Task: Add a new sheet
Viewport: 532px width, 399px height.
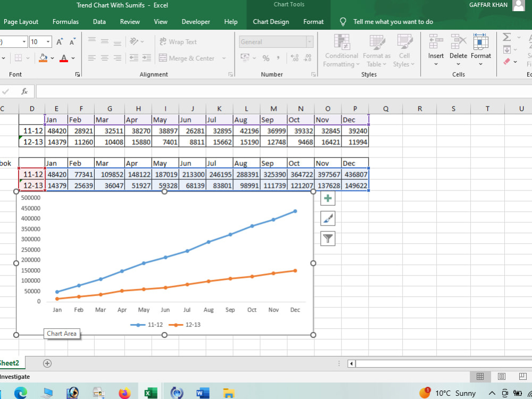Action: tap(47, 363)
